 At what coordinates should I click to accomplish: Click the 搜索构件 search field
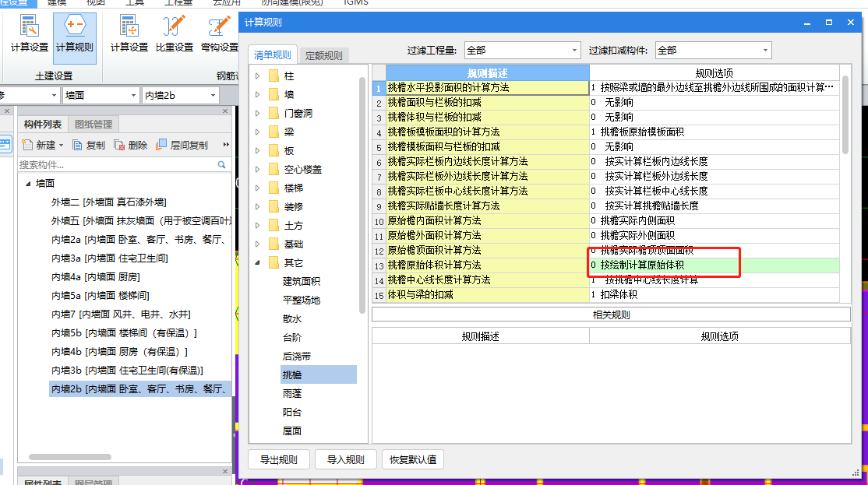click(x=116, y=165)
